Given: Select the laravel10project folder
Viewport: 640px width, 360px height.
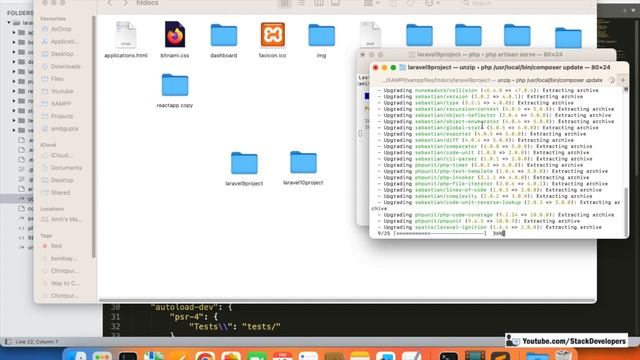Looking at the screenshot, I should (x=303, y=168).
